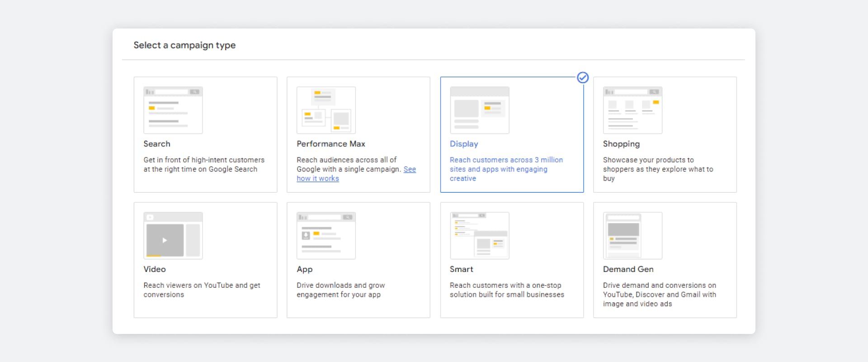The width and height of the screenshot is (868, 362).
Task: Pick the Performance Max campaign title
Action: (x=331, y=144)
